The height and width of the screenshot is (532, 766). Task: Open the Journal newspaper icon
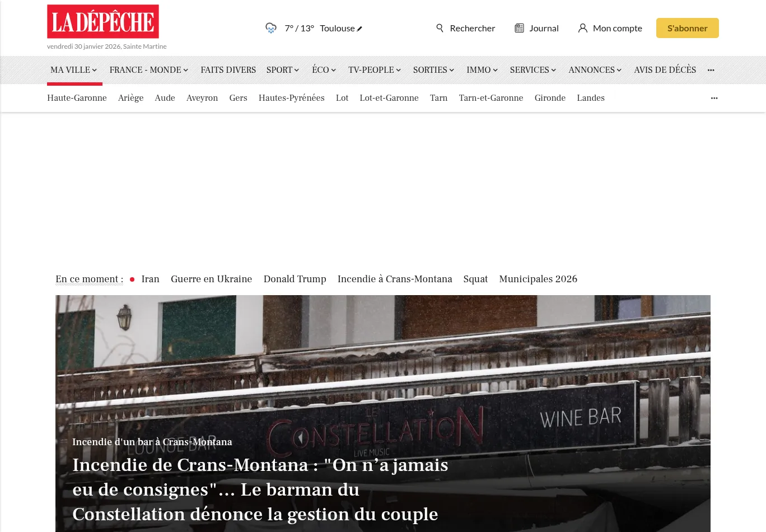pos(519,28)
